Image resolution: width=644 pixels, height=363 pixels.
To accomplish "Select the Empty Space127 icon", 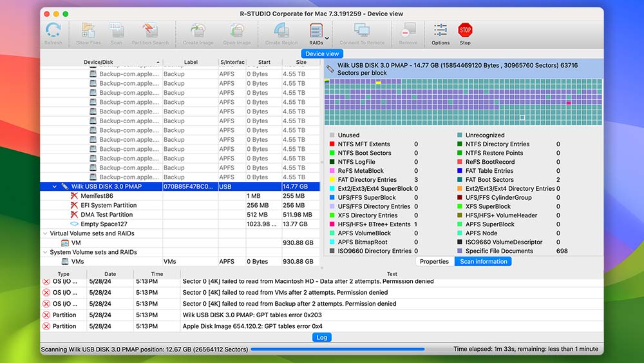I will 74,224.
